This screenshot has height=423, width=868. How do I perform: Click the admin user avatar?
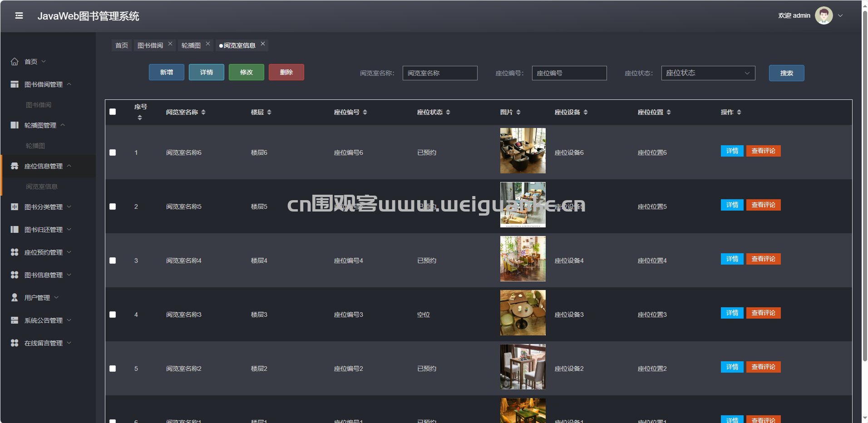pyautogui.click(x=824, y=15)
